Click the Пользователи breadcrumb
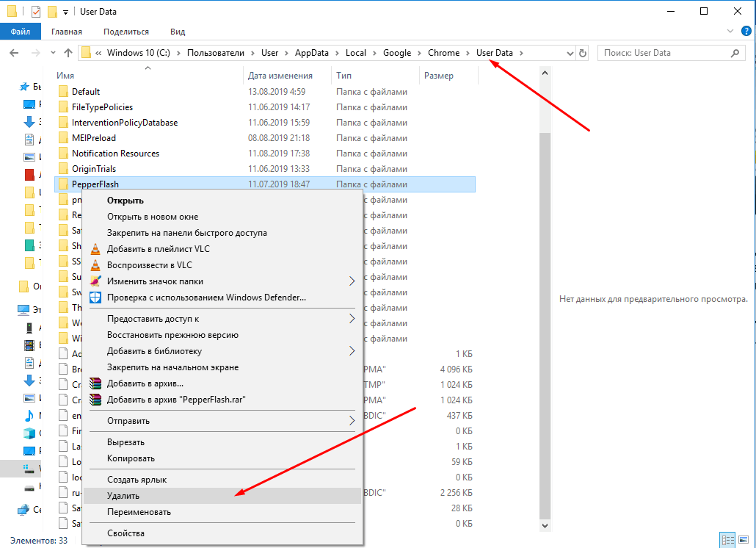756x548 pixels. 216,53
